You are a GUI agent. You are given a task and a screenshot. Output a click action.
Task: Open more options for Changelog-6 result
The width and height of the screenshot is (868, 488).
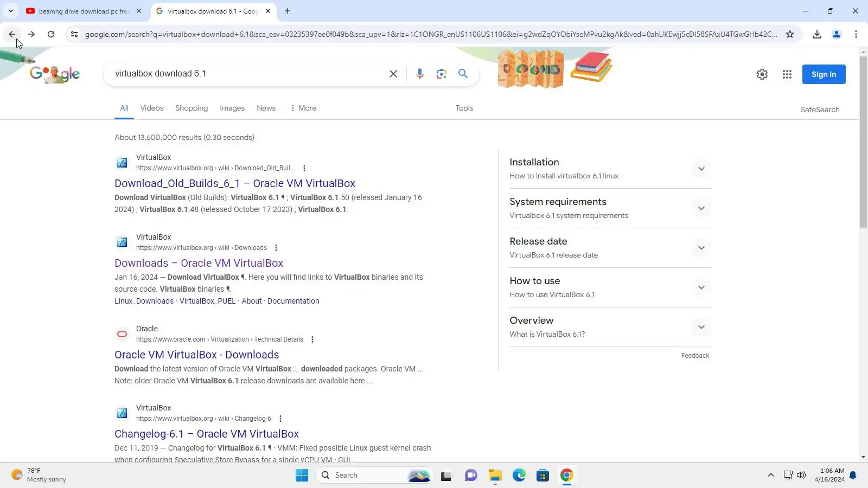click(x=280, y=419)
